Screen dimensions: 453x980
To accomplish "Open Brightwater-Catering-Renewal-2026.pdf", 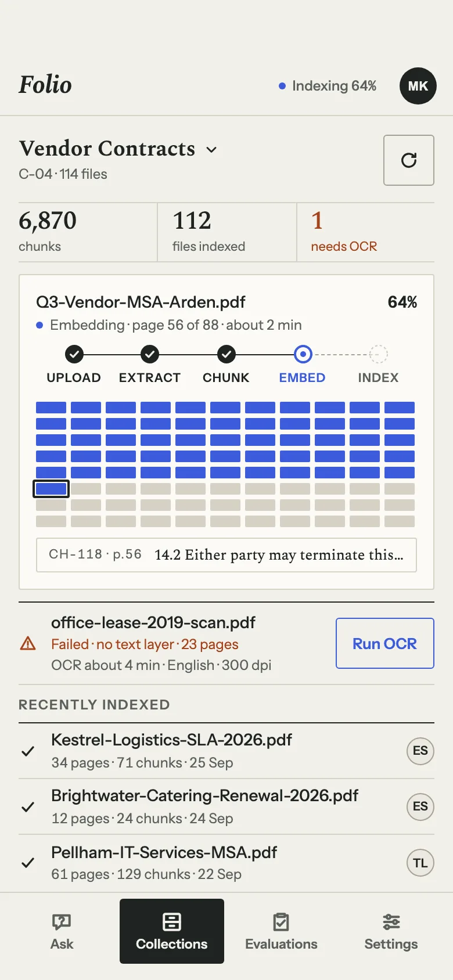I will (x=204, y=795).
